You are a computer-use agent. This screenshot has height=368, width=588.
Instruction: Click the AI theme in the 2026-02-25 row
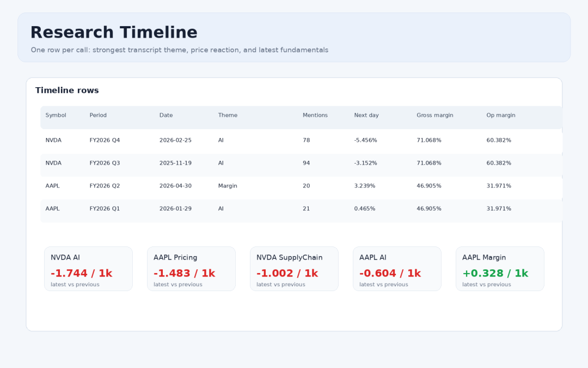(221, 140)
